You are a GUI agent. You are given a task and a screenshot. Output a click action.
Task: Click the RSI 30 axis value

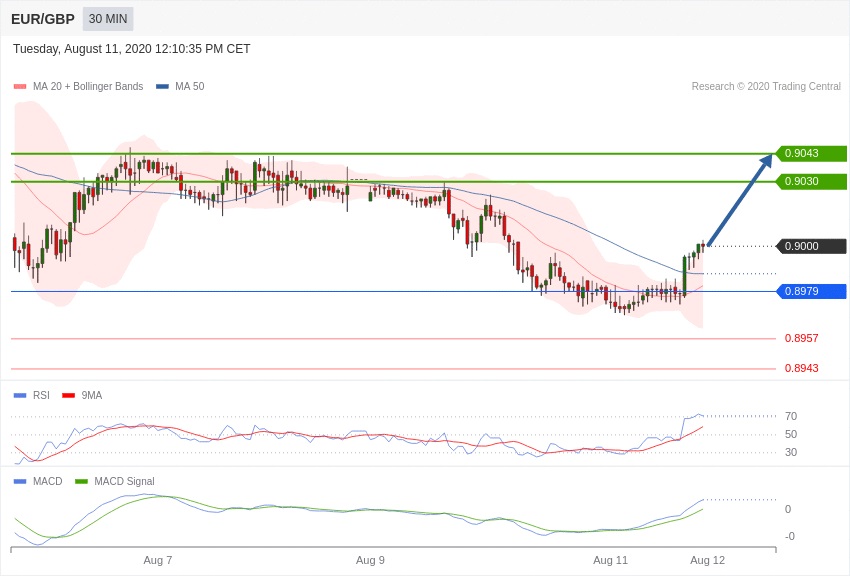pyautogui.click(x=791, y=452)
